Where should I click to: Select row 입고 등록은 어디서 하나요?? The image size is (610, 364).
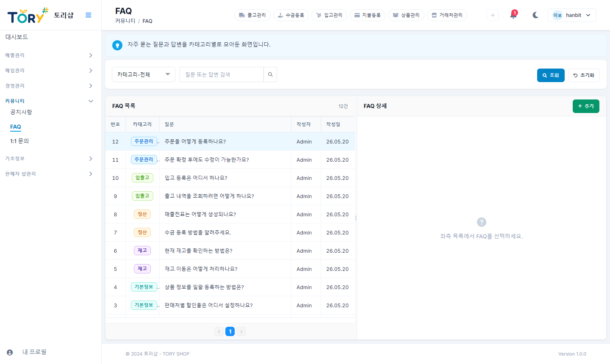(x=230, y=178)
